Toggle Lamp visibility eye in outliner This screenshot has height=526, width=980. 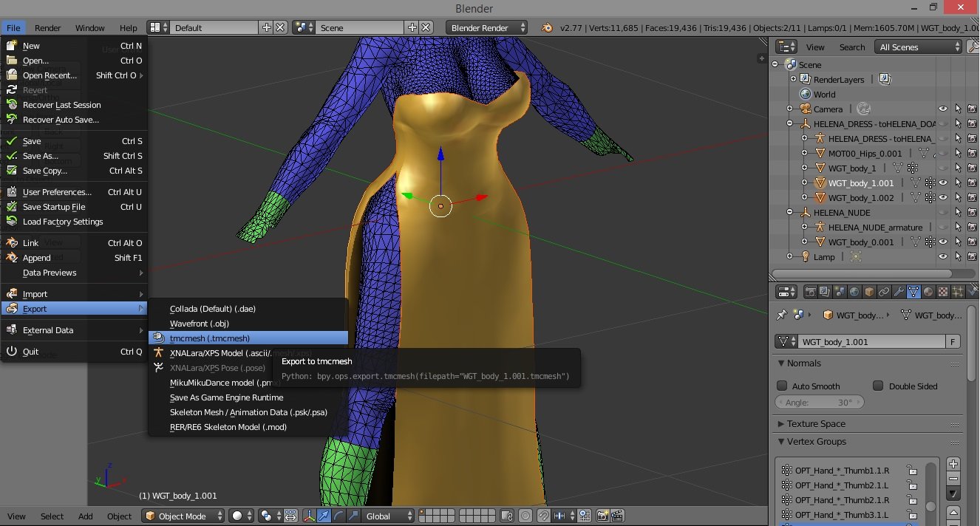[x=943, y=256]
